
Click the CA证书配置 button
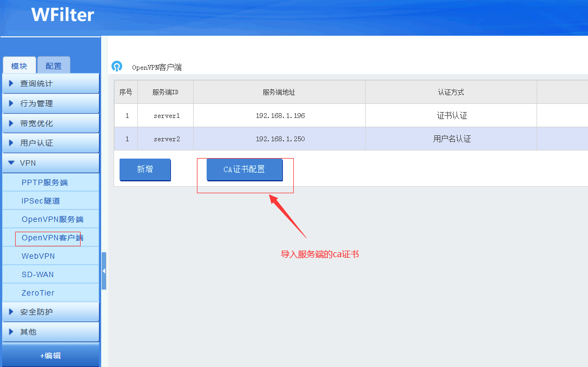tap(245, 169)
